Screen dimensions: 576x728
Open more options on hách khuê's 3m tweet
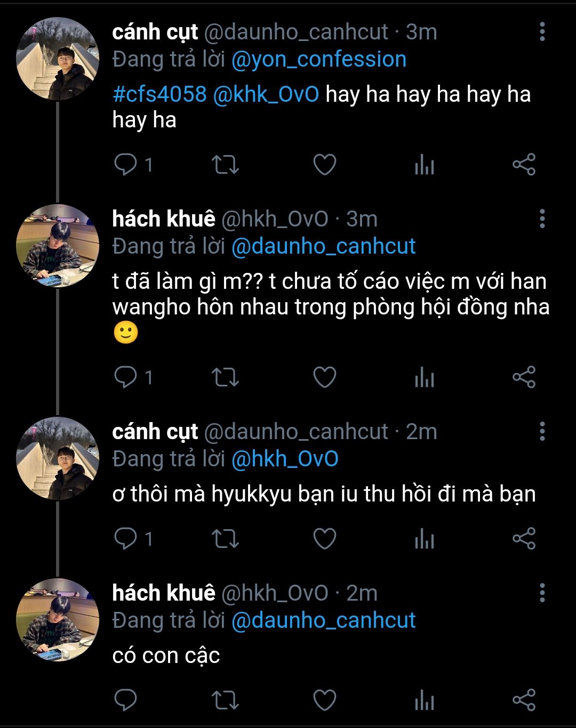[542, 219]
